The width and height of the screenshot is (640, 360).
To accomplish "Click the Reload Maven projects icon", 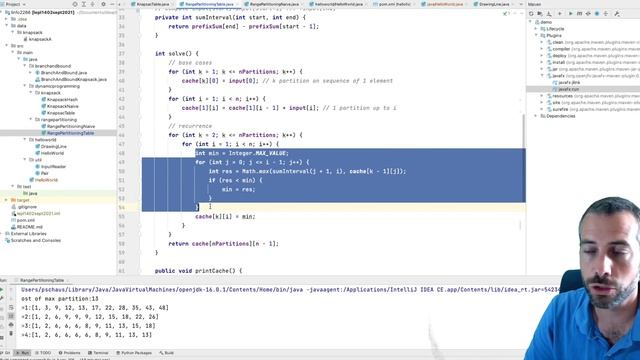I will 531,14.
